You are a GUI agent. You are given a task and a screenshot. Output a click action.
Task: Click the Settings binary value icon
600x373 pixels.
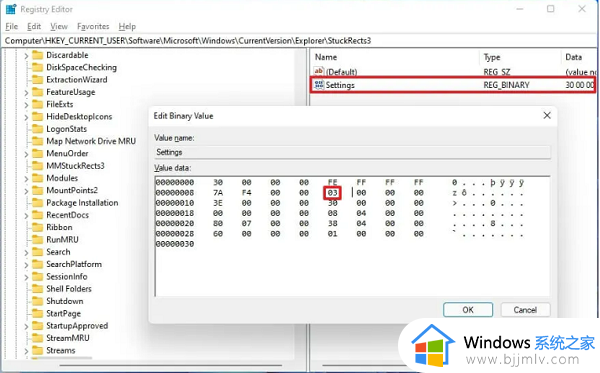319,85
